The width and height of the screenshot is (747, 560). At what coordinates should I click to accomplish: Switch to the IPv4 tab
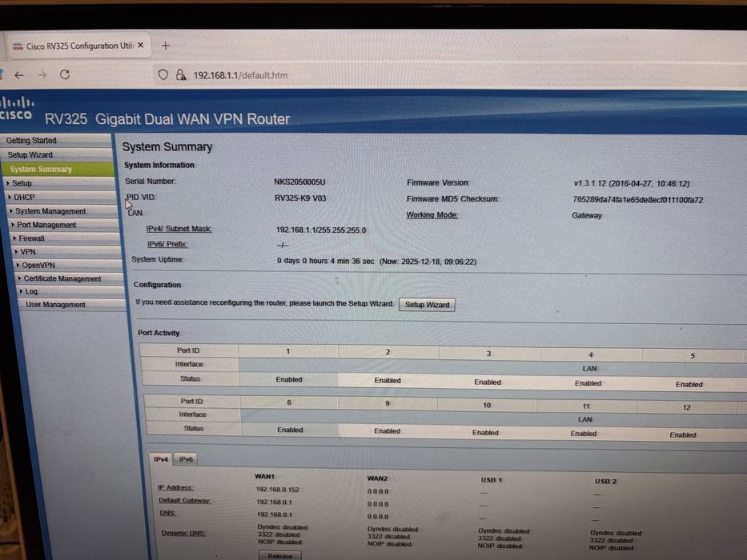161,459
